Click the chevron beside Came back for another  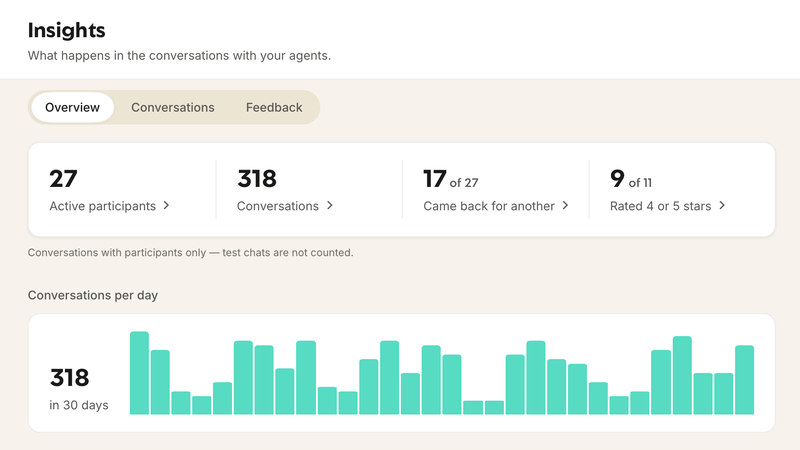[565, 205]
